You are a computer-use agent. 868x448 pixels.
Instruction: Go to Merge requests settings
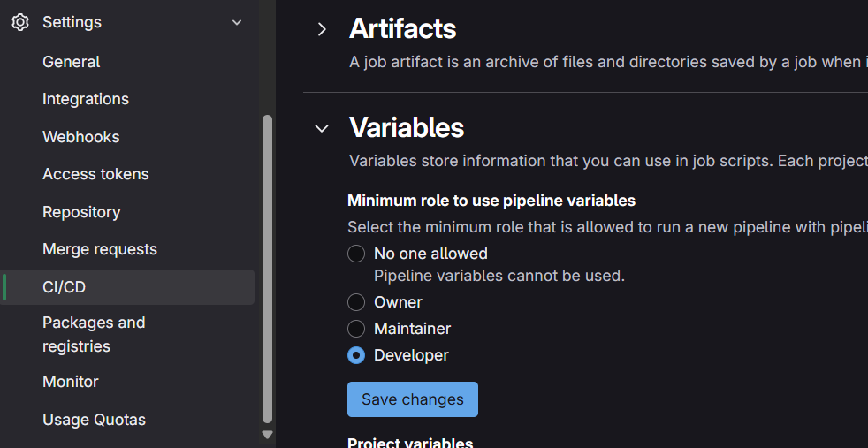coord(100,249)
